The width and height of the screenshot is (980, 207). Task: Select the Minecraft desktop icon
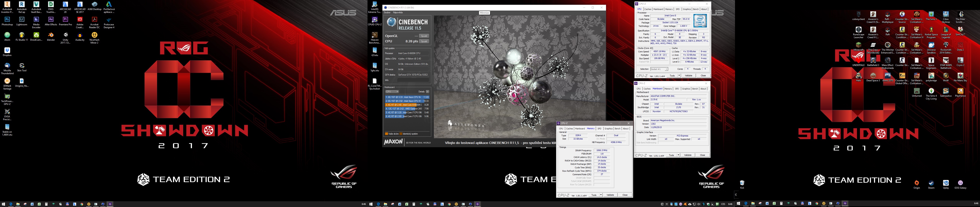tap(859, 47)
